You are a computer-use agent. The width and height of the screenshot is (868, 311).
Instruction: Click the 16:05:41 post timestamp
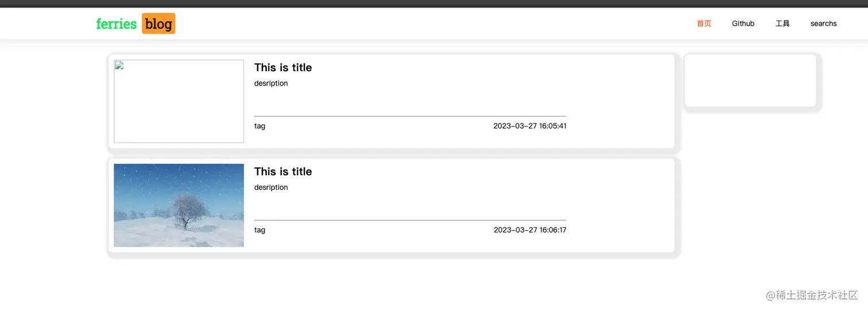click(x=529, y=126)
